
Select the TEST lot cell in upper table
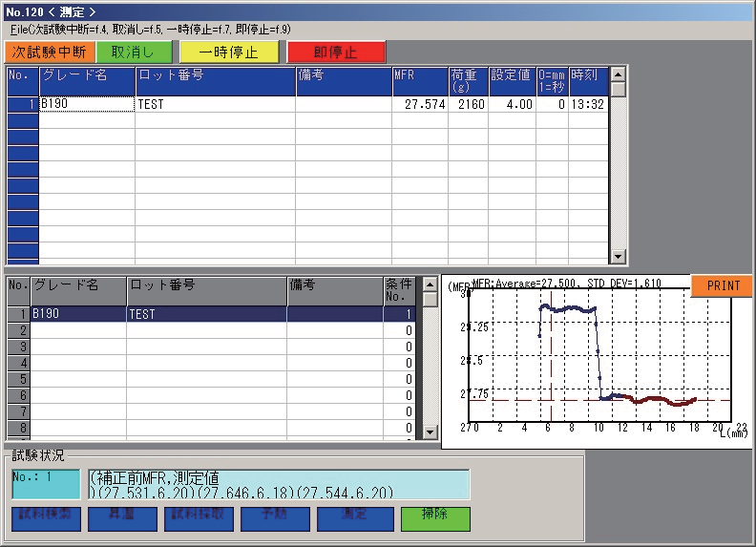pos(215,104)
